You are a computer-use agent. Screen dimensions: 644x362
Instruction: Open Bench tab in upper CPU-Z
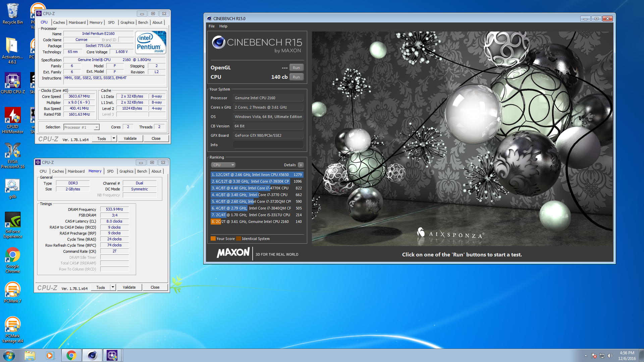[x=143, y=22]
